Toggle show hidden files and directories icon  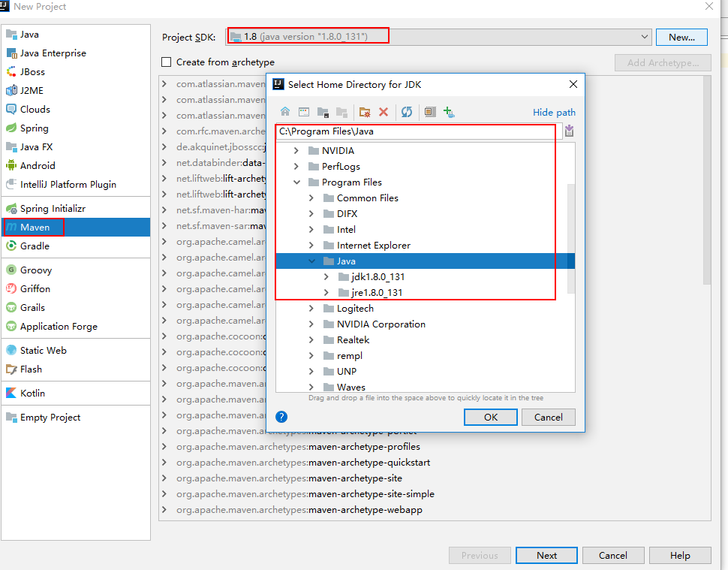coord(430,111)
